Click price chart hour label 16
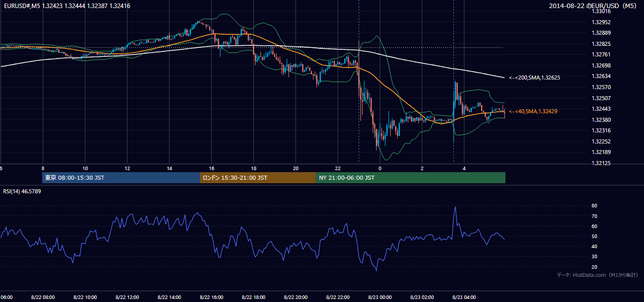The image size is (644, 302). [212, 169]
